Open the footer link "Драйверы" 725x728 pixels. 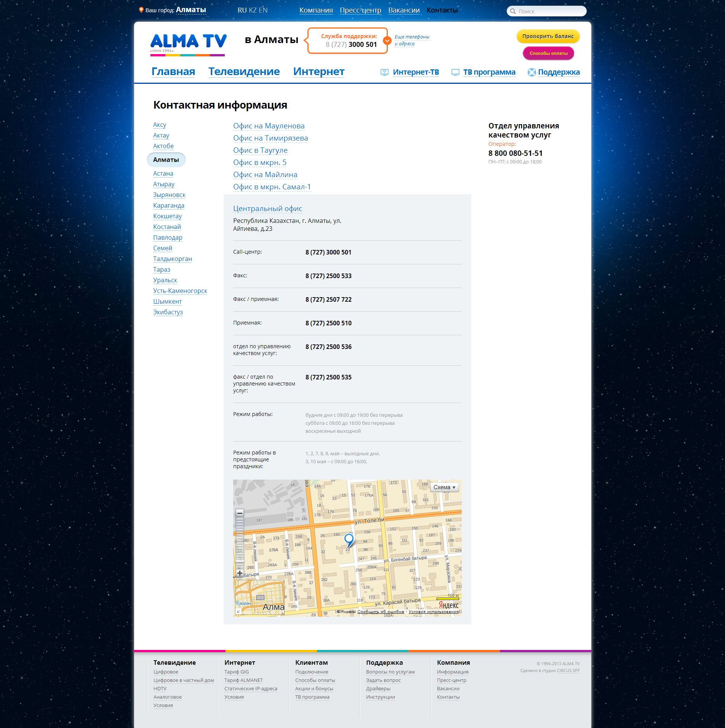(378, 689)
